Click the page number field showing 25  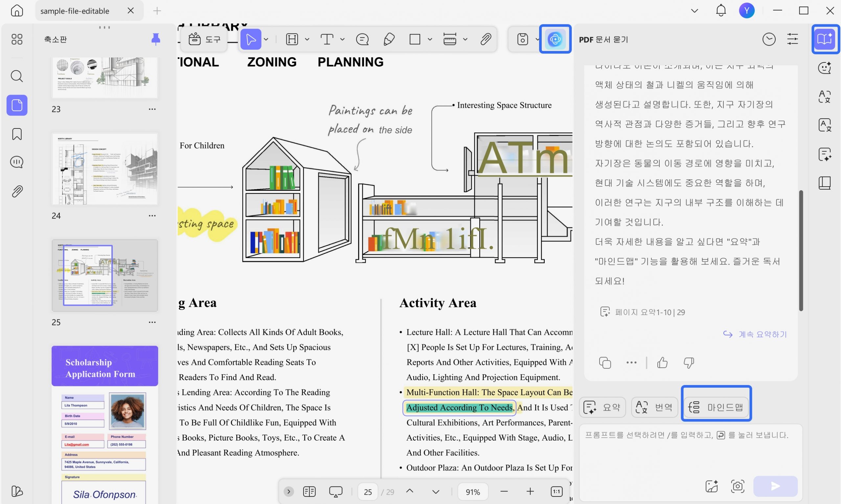(x=368, y=492)
